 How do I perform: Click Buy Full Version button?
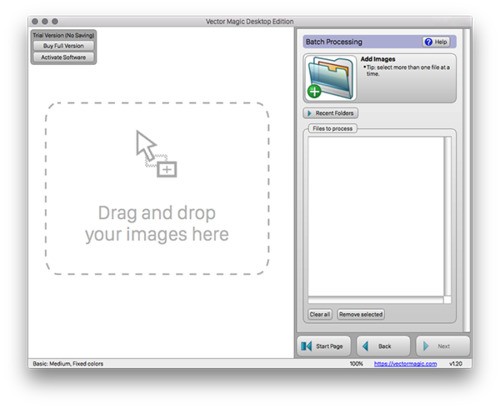63,46
